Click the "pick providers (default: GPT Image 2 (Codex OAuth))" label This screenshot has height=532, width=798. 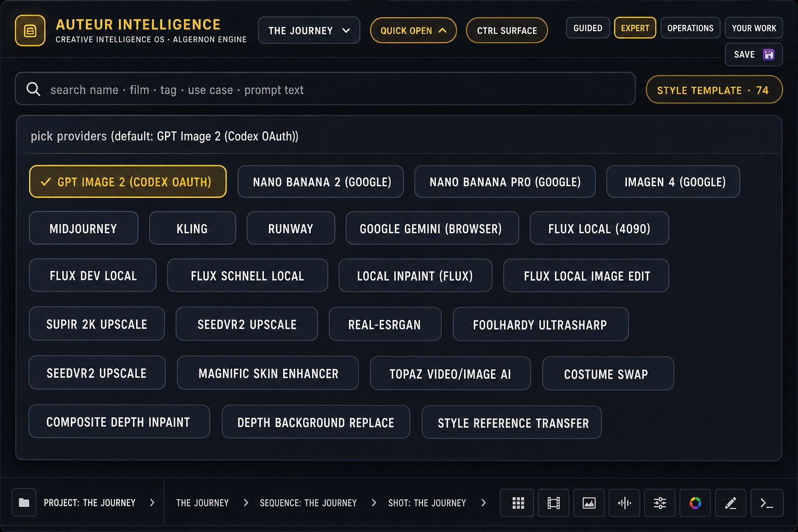coord(164,136)
